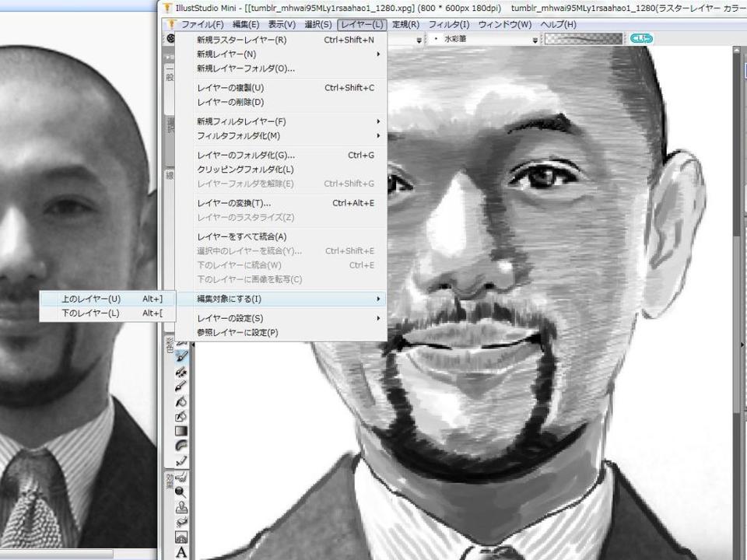The image size is (747, 560).
Task: Open the 選択(S) menu
Action: tap(317, 24)
